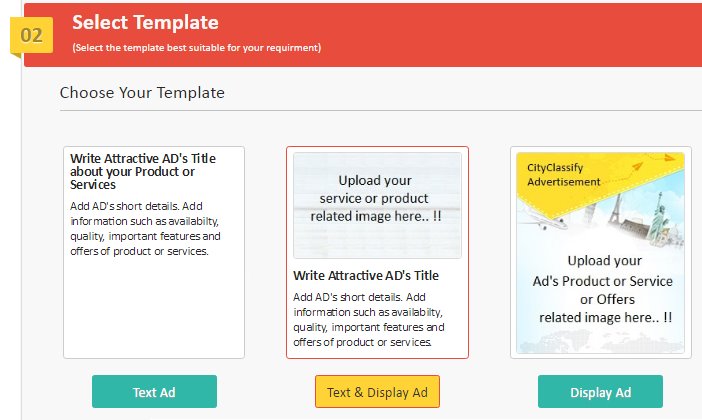Screen dimensions: 702x420
Task: Click the yellow 02 step badge
Action: coord(31,35)
